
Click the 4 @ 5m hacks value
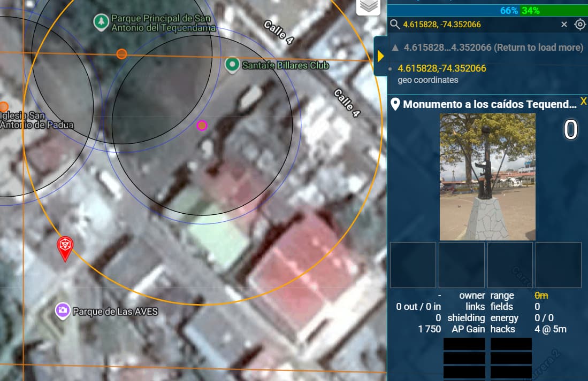point(551,329)
